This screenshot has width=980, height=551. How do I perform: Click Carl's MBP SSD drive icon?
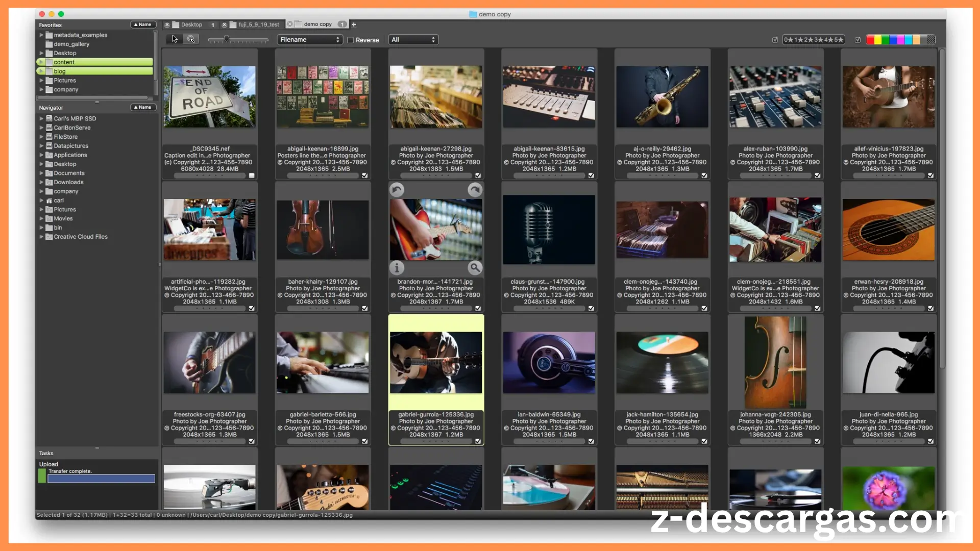coord(49,118)
